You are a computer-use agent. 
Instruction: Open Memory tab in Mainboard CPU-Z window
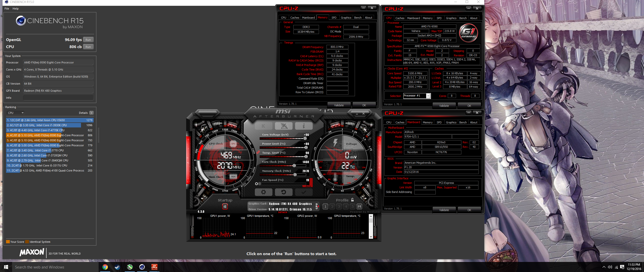[427, 122]
